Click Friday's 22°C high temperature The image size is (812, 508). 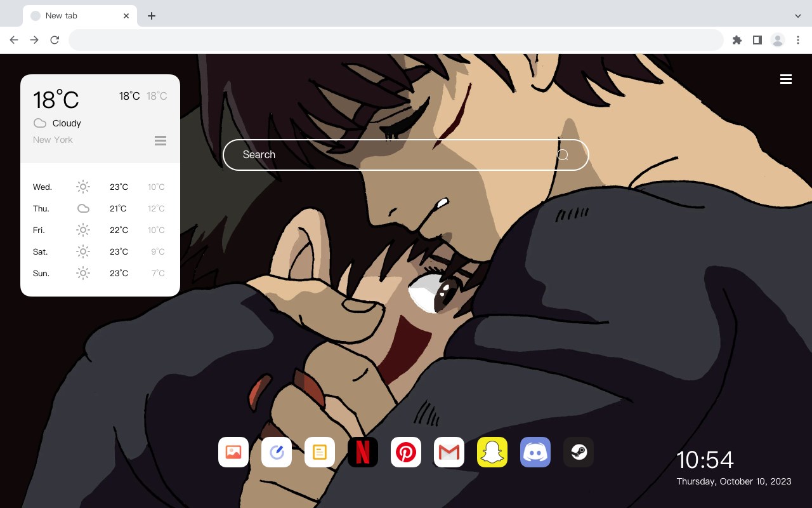point(119,230)
